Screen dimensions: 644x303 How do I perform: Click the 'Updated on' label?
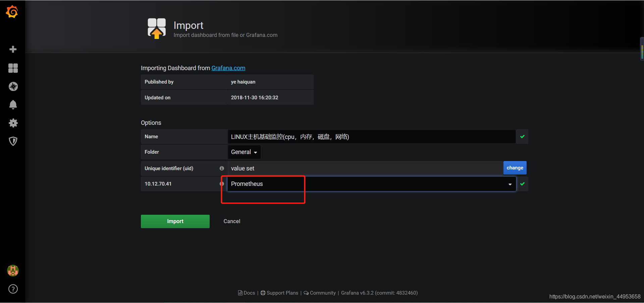click(x=158, y=98)
